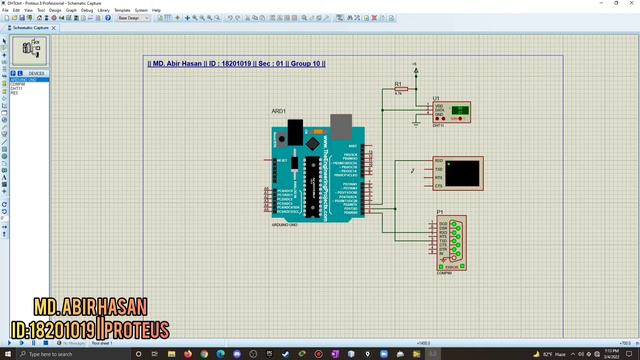Click the Pause simulation button
640x360 pixels.
pos(33,343)
